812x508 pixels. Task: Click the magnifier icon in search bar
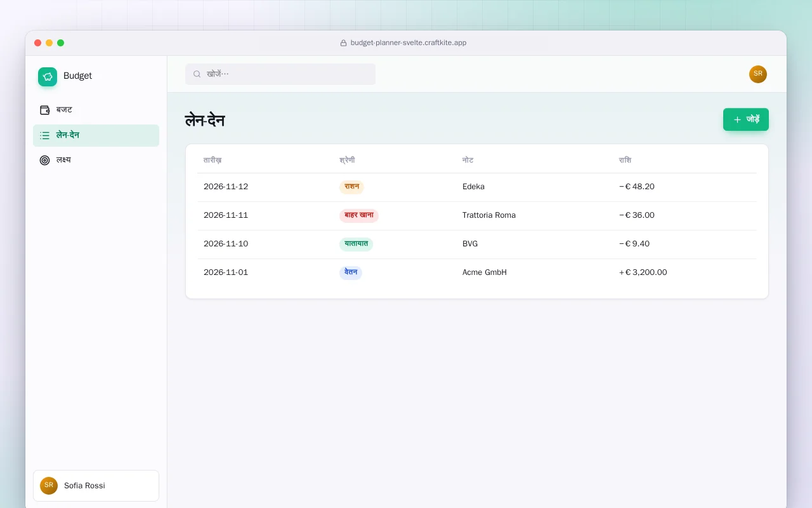(197, 74)
